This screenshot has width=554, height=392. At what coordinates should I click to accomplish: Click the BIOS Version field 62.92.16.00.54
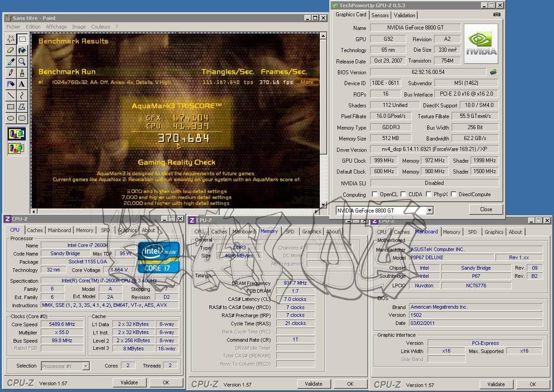428,72
